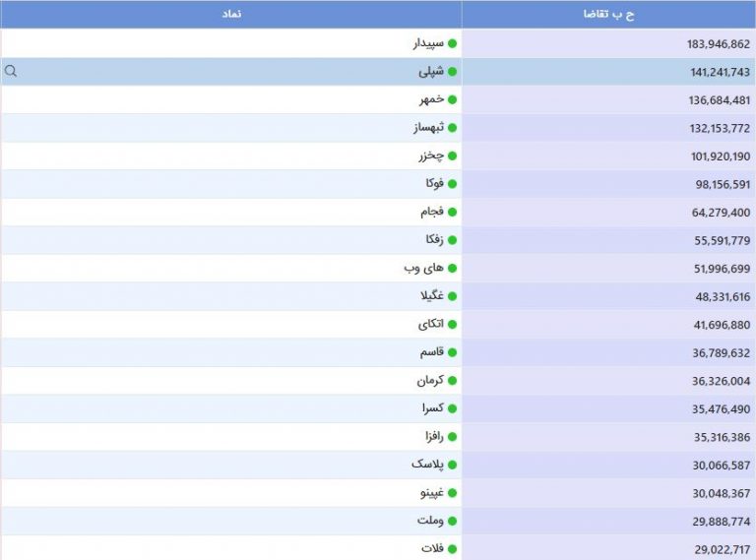The width and height of the screenshot is (756, 560).
Task: Click the green status dot next to اتکای
Action: (x=452, y=325)
